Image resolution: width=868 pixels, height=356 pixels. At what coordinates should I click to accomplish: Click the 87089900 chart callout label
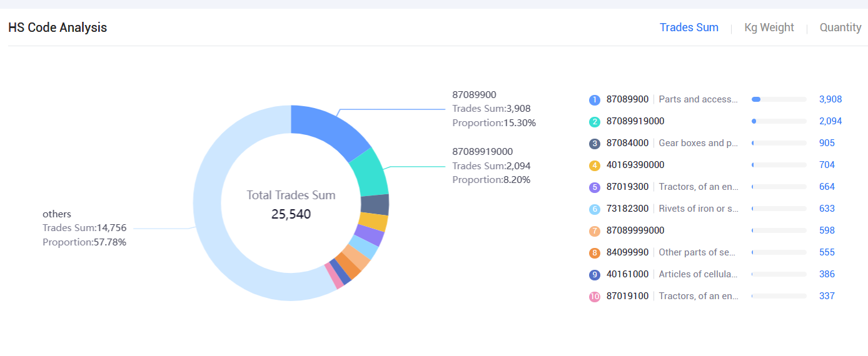point(494,109)
